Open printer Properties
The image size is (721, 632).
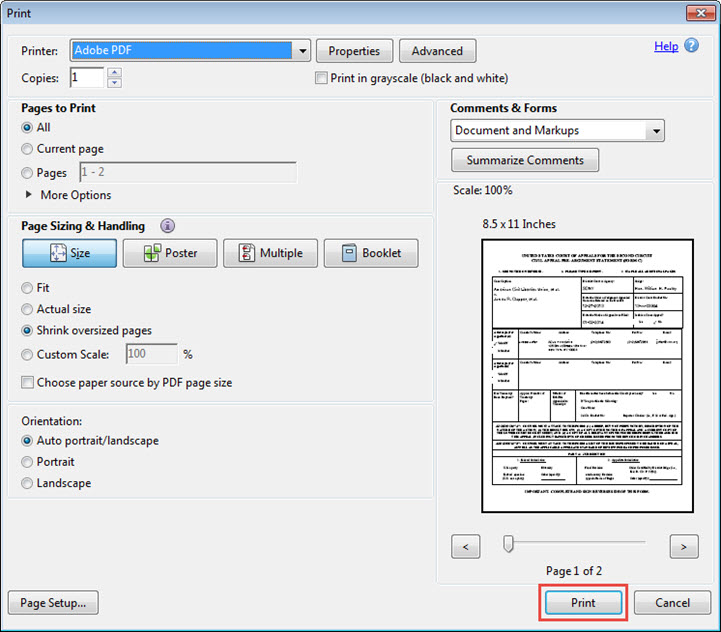[x=354, y=51]
